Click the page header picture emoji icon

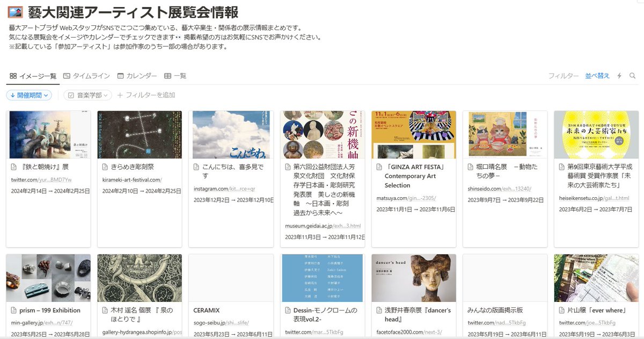tap(15, 12)
